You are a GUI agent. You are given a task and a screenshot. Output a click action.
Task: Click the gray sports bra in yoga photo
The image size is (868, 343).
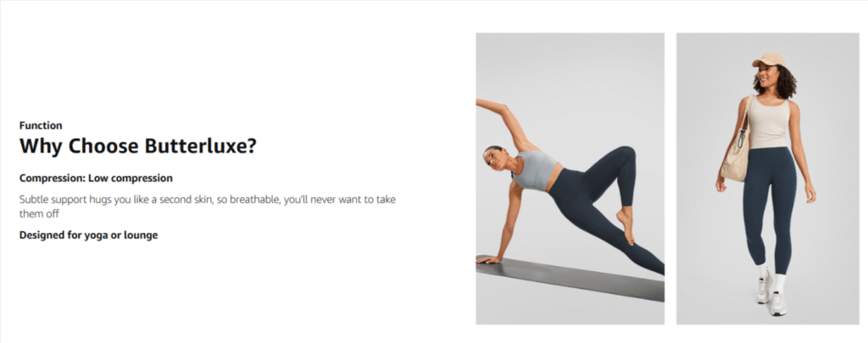[x=536, y=170]
